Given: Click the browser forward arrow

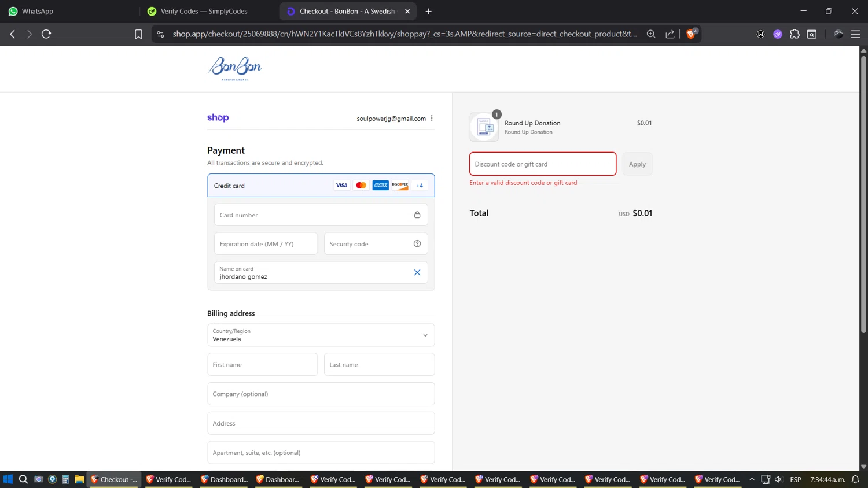Looking at the screenshot, I should pyautogui.click(x=30, y=34).
